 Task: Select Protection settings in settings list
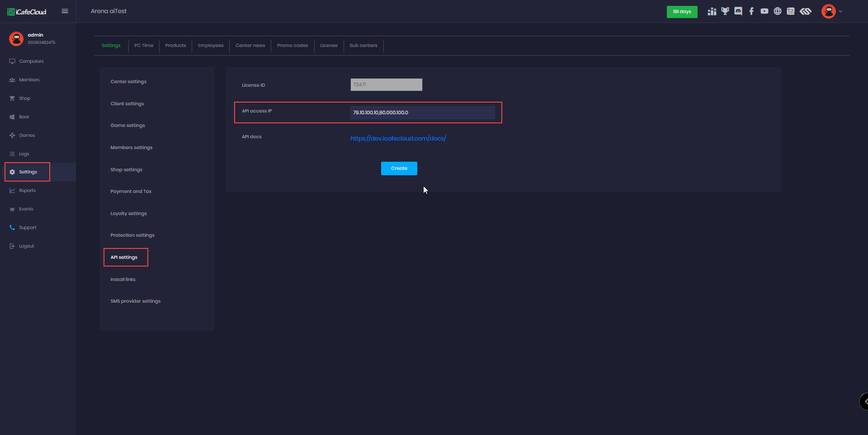132,235
